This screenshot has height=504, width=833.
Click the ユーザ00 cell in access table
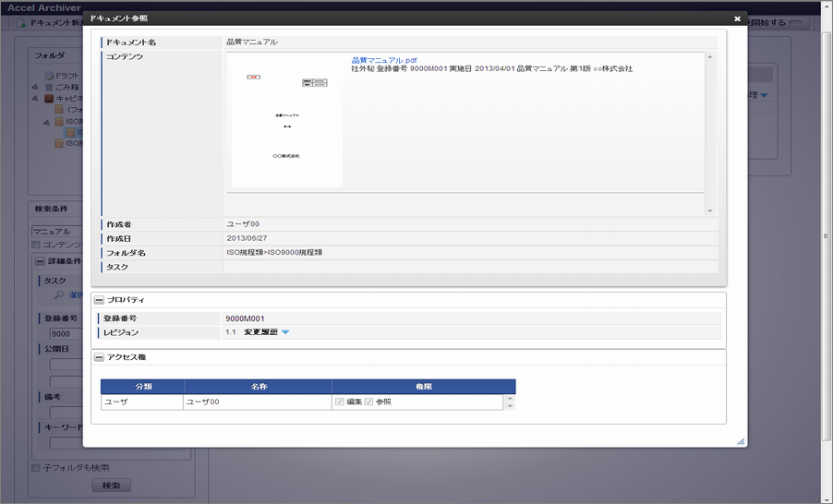coord(258,402)
